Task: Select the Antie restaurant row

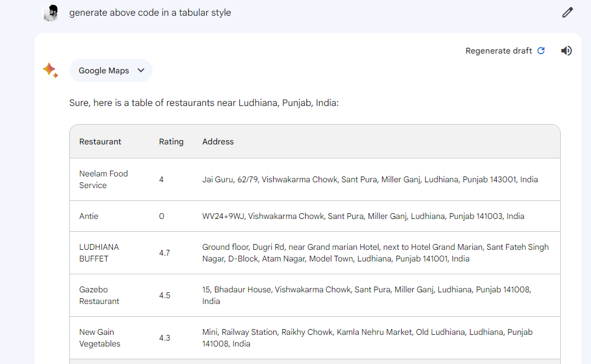Action: click(x=315, y=216)
